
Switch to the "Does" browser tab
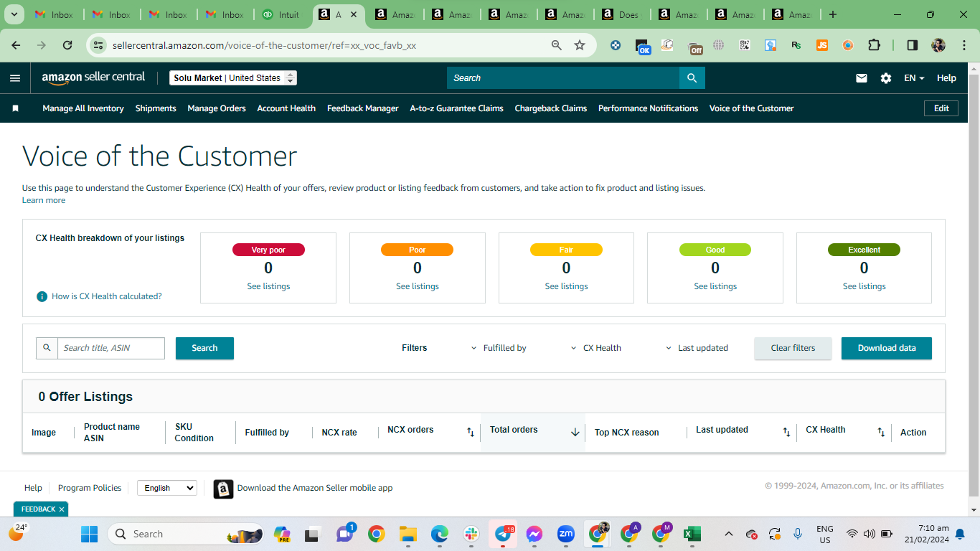point(623,14)
